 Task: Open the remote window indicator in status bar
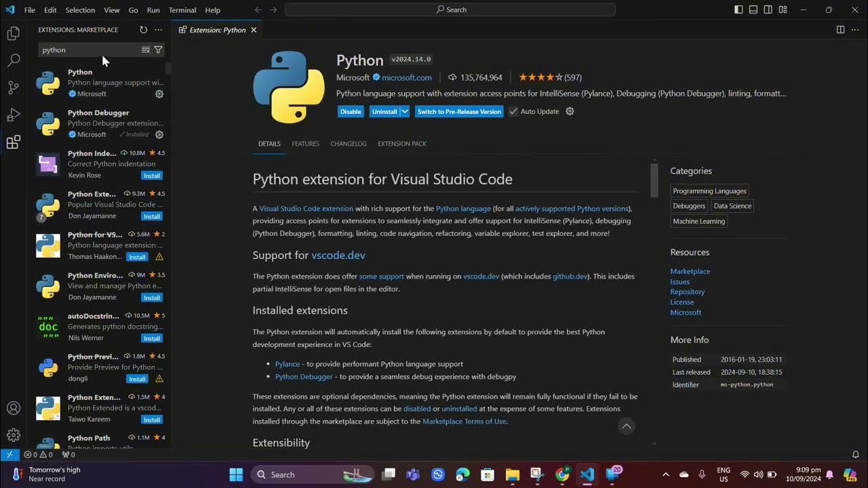tap(9, 455)
